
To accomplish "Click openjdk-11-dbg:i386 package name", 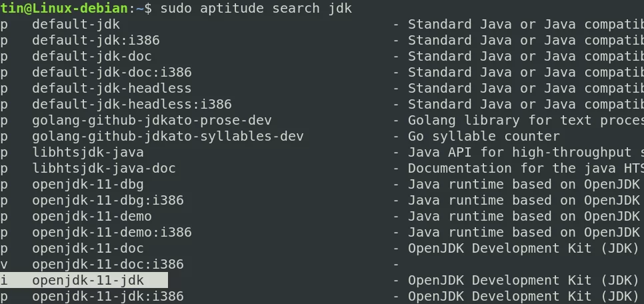I will pyautogui.click(x=108, y=201).
